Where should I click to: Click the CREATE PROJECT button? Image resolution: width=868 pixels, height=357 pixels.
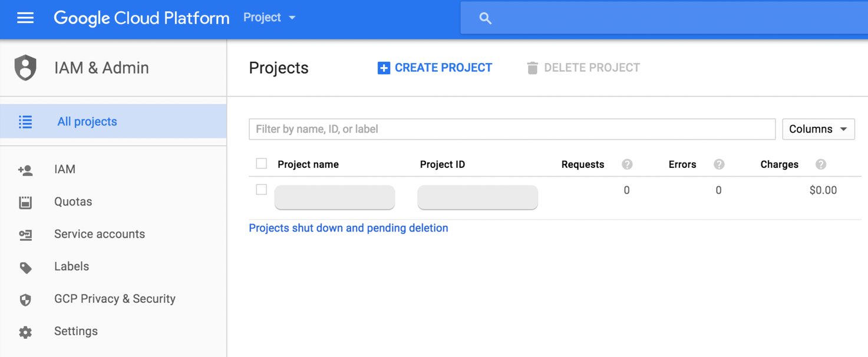click(x=435, y=68)
